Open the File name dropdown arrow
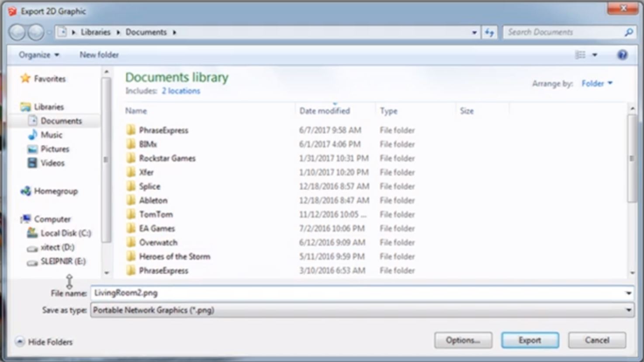The width and height of the screenshot is (644, 362). pos(628,293)
